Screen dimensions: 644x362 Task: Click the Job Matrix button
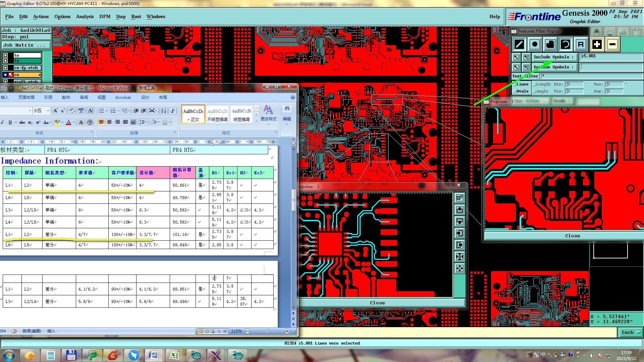click(x=26, y=45)
